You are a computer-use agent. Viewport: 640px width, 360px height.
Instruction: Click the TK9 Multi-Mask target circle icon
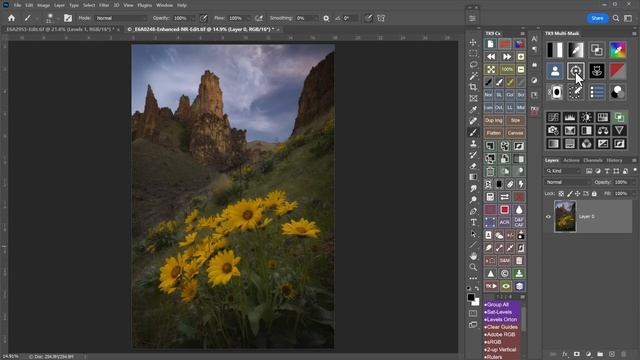pyautogui.click(x=576, y=71)
